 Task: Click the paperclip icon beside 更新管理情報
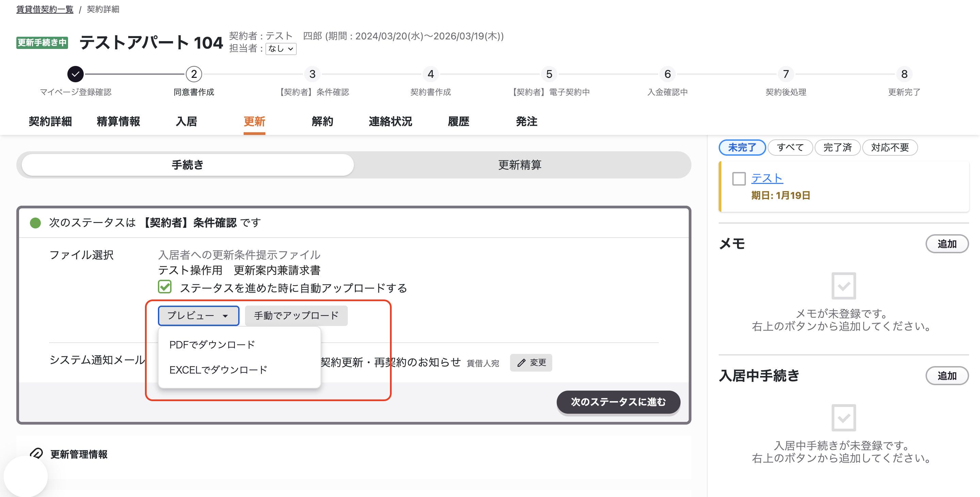[x=36, y=454]
